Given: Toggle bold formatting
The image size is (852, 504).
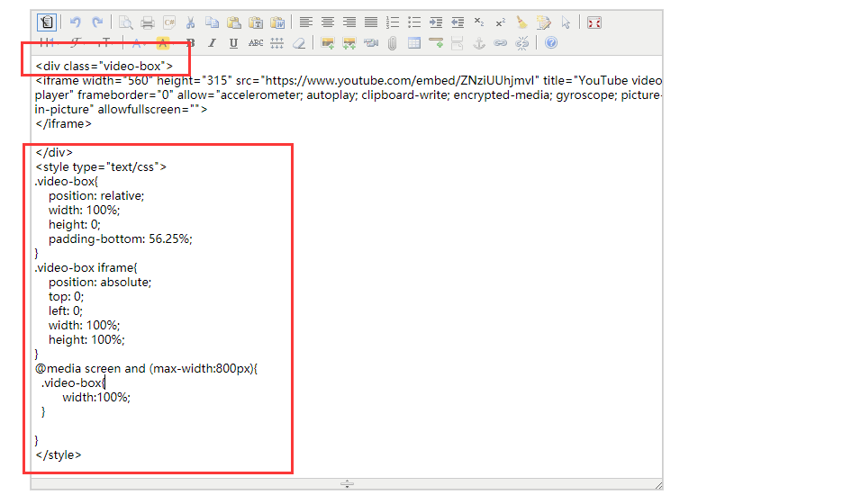Looking at the screenshot, I should (191, 42).
